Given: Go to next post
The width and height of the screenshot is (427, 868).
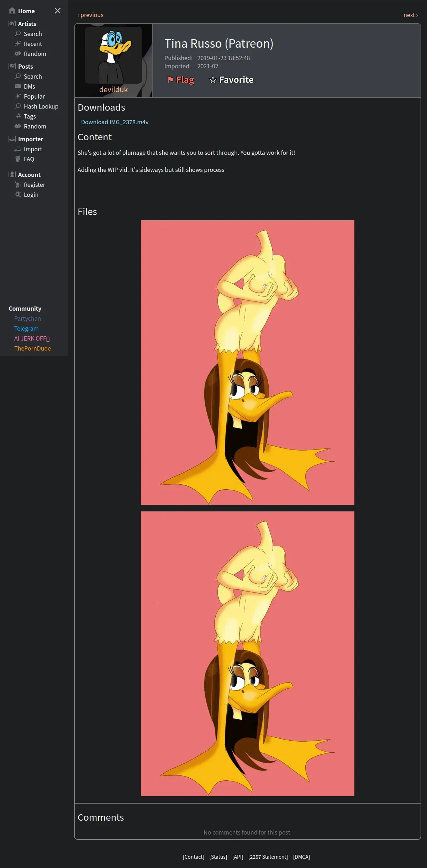Looking at the screenshot, I should pos(411,15).
